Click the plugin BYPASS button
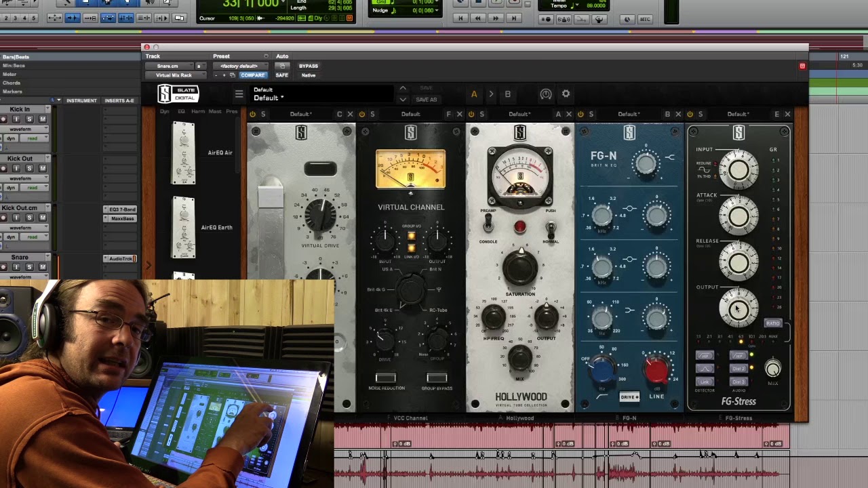Image resolution: width=868 pixels, height=488 pixels. tap(309, 66)
